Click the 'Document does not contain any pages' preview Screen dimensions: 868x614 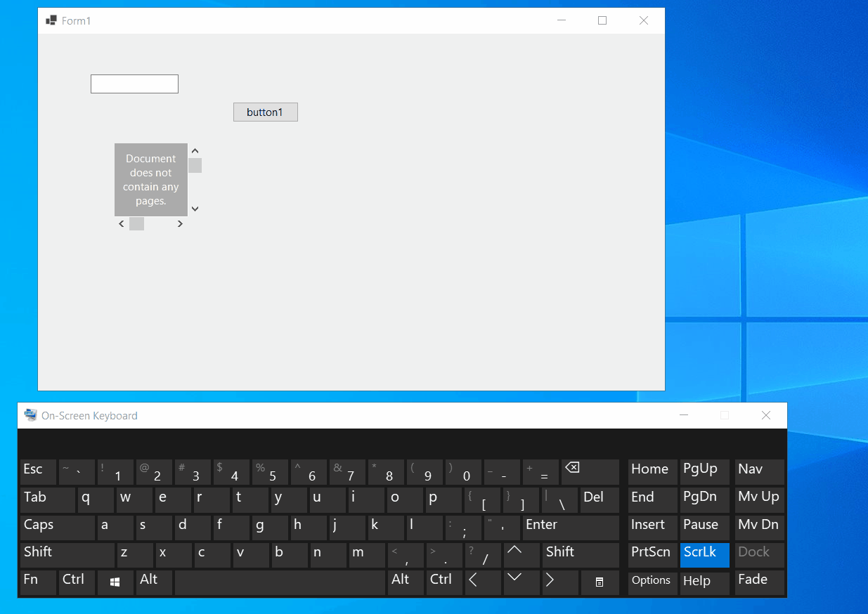[x=151, y=180]
